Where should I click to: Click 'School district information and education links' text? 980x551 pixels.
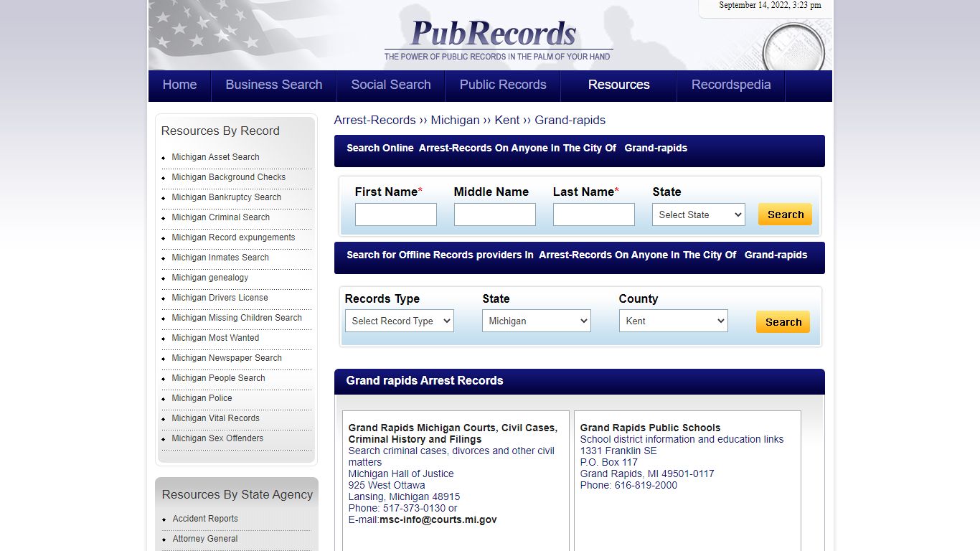[682, 439]
